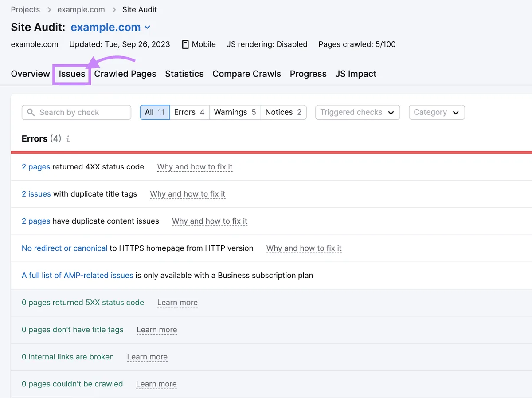
Task: Click the Mobile device icon
Action: coord(185,44)
